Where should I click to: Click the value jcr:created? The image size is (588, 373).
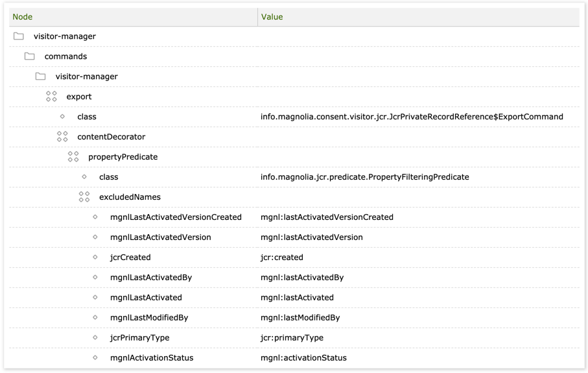point(281,258)
